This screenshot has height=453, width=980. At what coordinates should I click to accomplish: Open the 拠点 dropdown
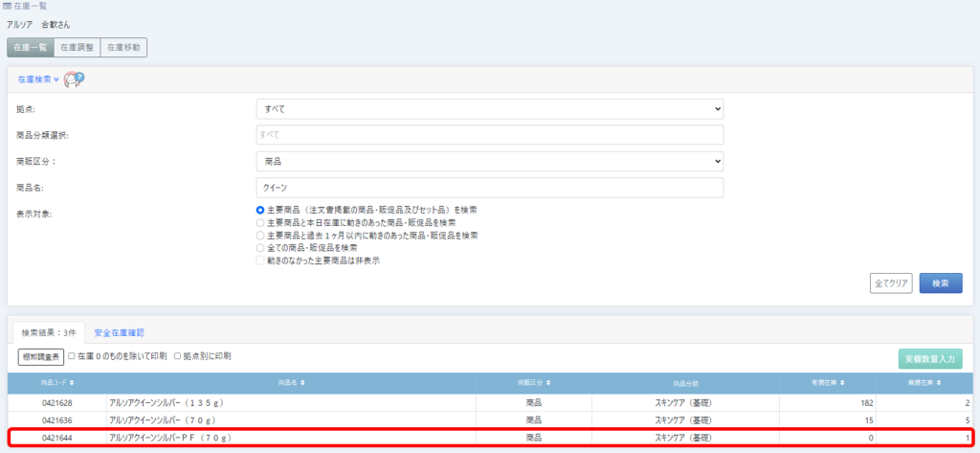click(489, 109)
